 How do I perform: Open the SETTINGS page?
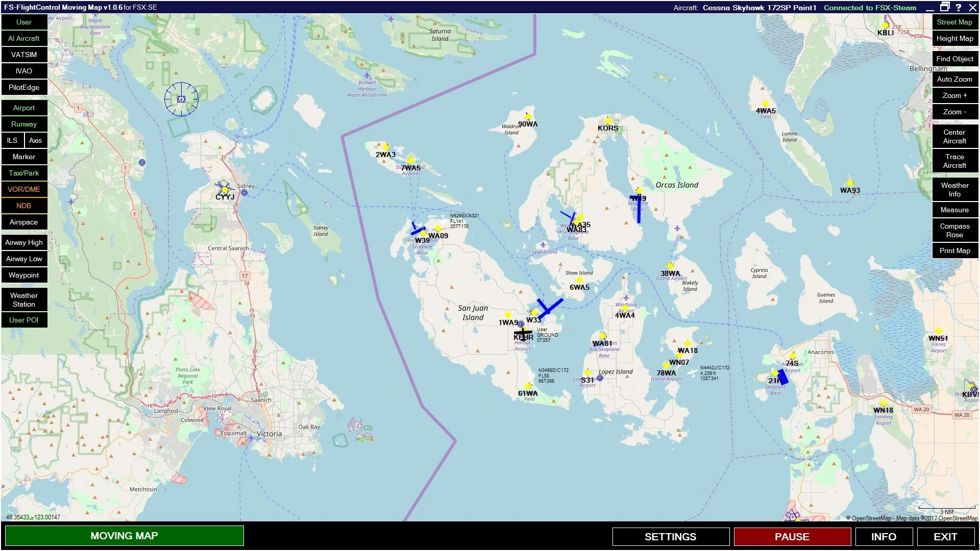tap(670, 536)
